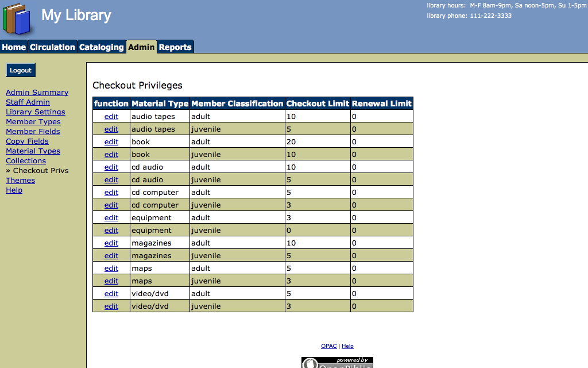
Task: Open the Themes link
Action: pos(20,180)
